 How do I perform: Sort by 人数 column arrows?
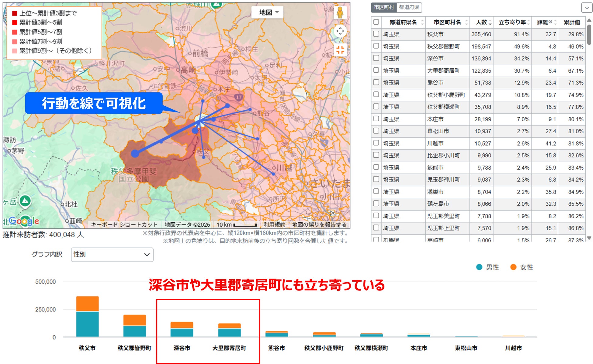[x=490, y=22]
